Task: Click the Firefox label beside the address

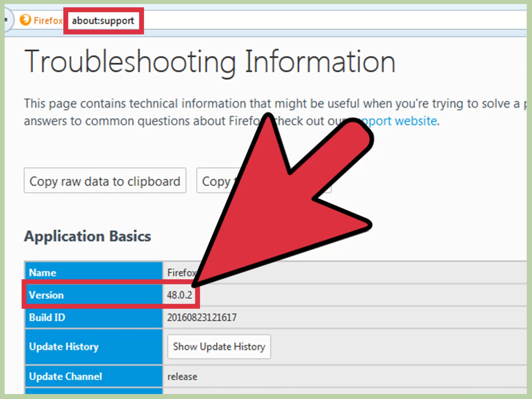Action: tap(48, 21)
